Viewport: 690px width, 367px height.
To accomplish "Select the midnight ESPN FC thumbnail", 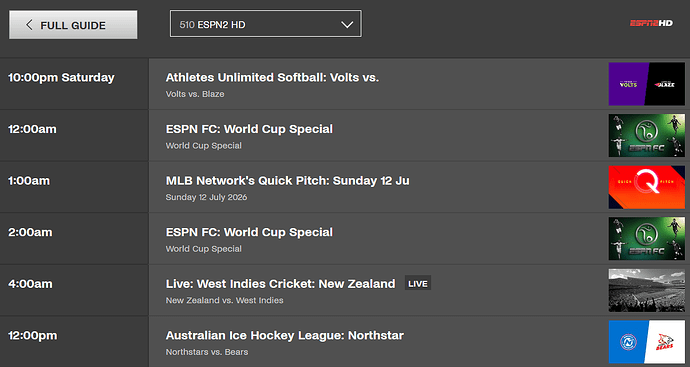I will [646, 136].
